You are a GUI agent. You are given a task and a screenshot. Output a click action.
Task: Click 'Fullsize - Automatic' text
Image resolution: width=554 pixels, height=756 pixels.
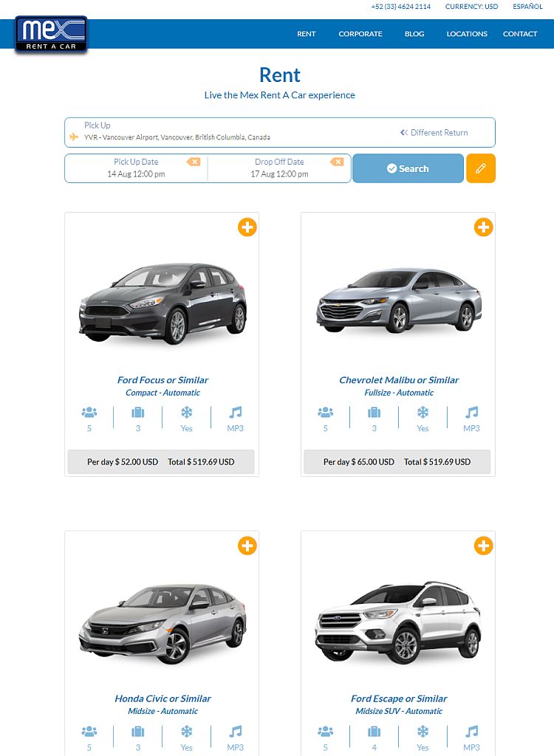coord(399,393)
